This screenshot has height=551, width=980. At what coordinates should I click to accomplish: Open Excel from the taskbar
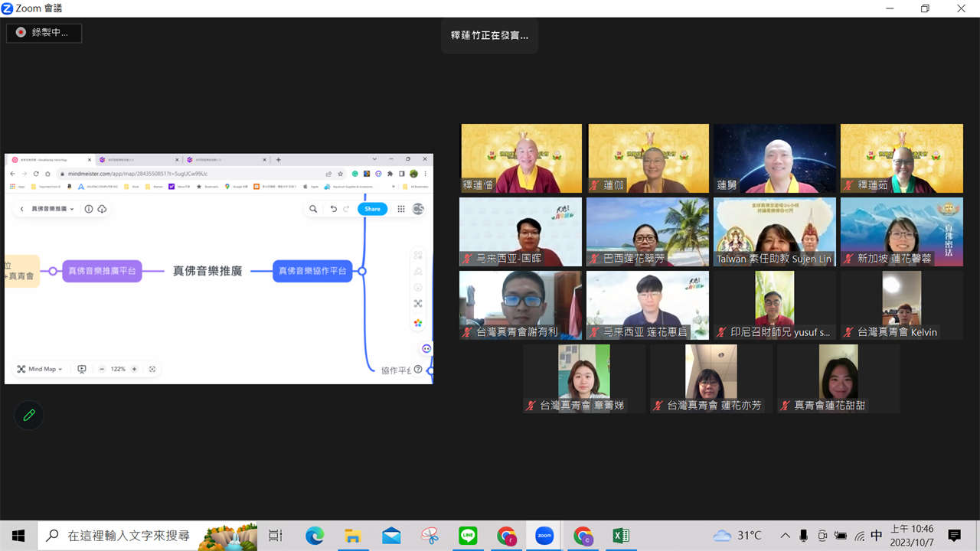tap(621, 536)
